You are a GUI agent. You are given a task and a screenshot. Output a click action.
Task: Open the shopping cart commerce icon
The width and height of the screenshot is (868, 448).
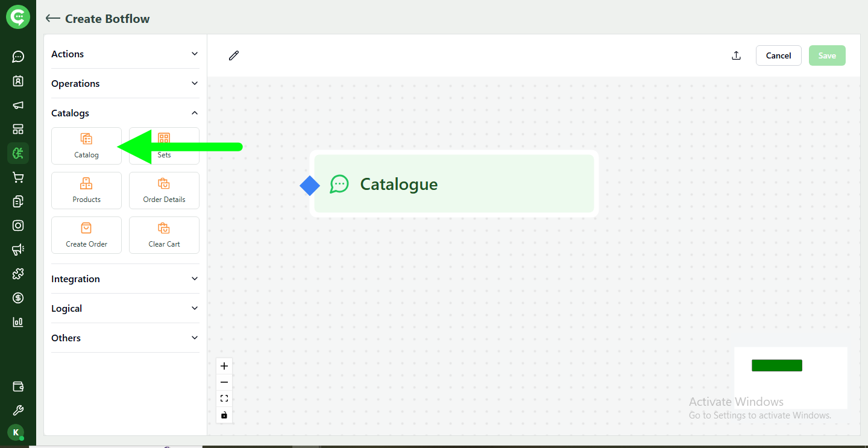18,177
